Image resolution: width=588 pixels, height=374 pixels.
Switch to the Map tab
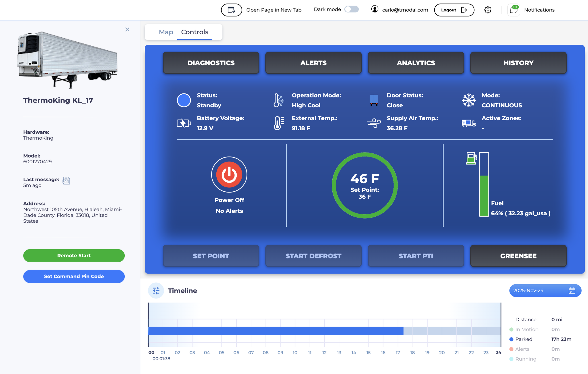166,32
